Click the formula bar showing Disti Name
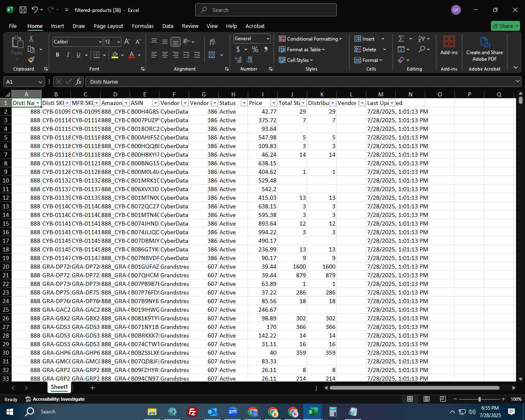Image resolution: width=525 pixels, height=420 pixels. pos(303,82)
